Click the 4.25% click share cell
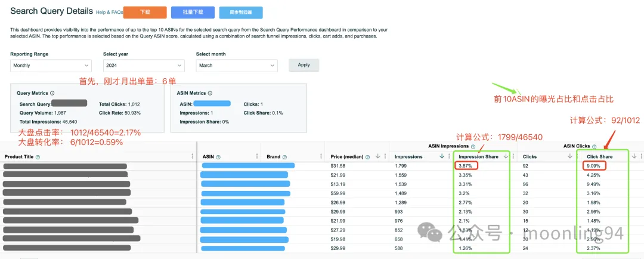 pos(594,175)
